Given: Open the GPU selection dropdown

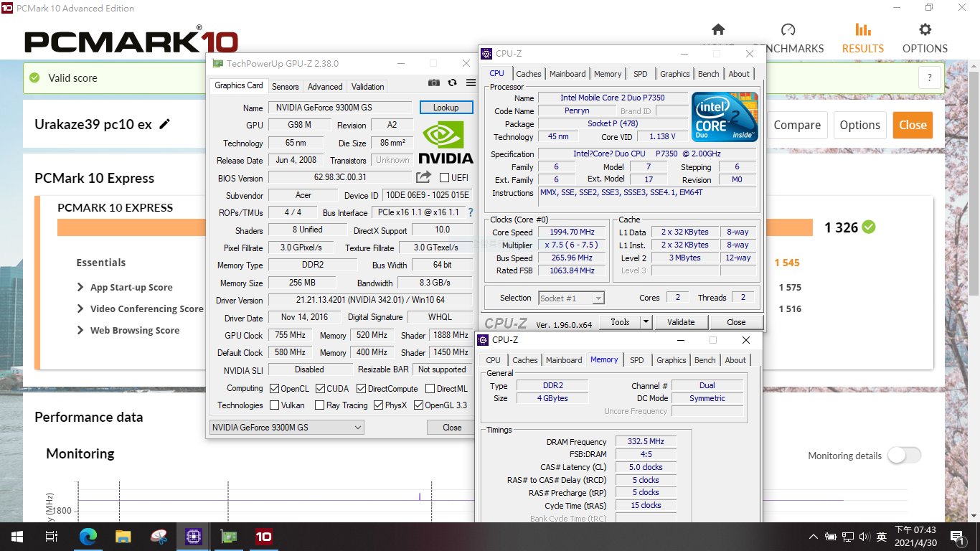Looking at the screenshot, I should [x=287, y=427].
